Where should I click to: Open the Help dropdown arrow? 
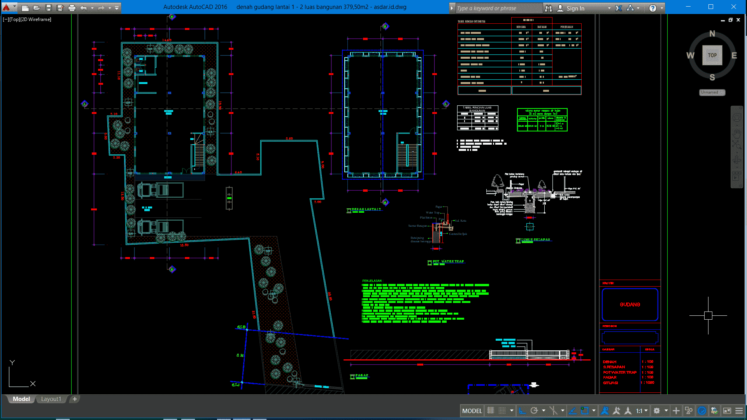662,8
